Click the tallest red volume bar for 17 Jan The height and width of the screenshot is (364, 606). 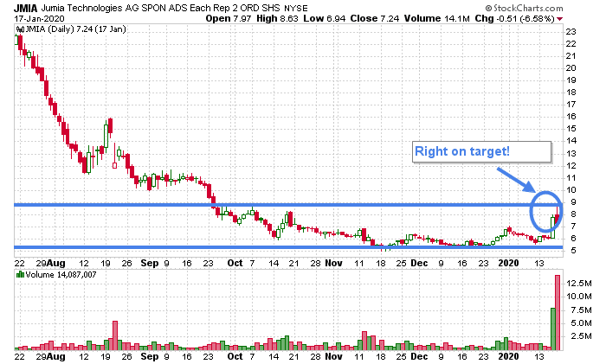pos(558,312)
